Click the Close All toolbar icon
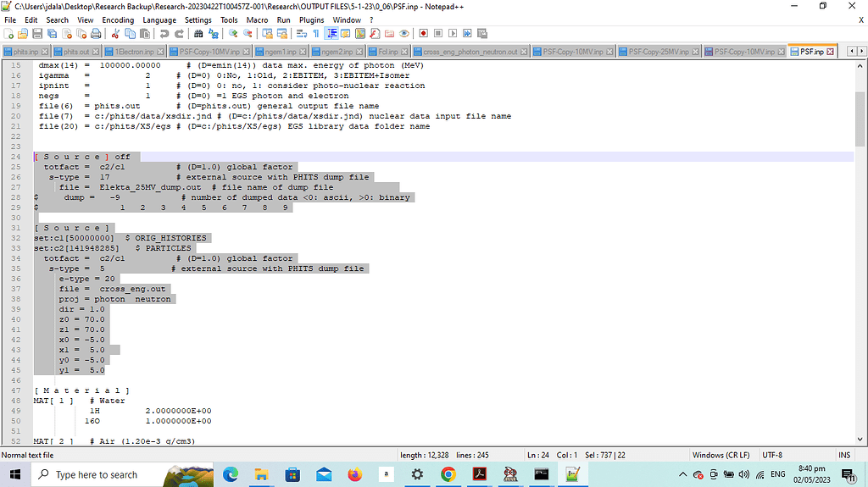The width and height of the screenshot is (868, 487). click(x=81, y=34)
